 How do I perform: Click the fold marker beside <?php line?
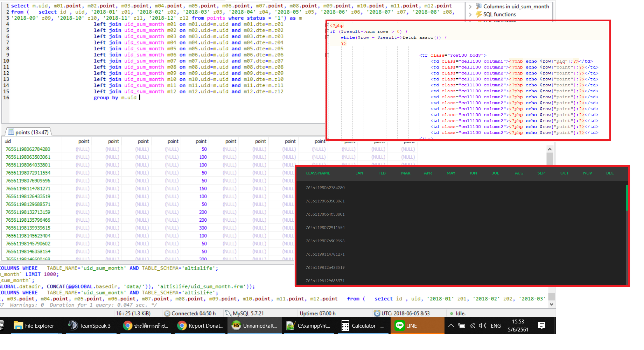point(328,26)
